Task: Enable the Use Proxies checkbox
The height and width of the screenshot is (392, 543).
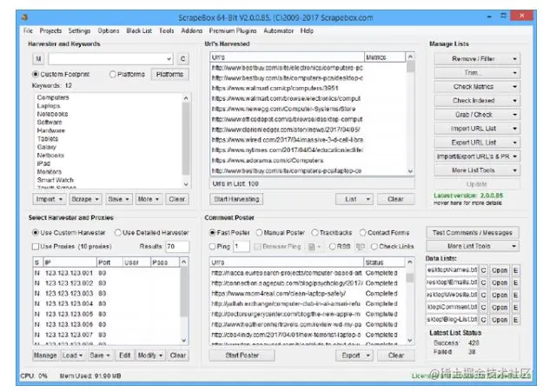Action: click(36, 247)
